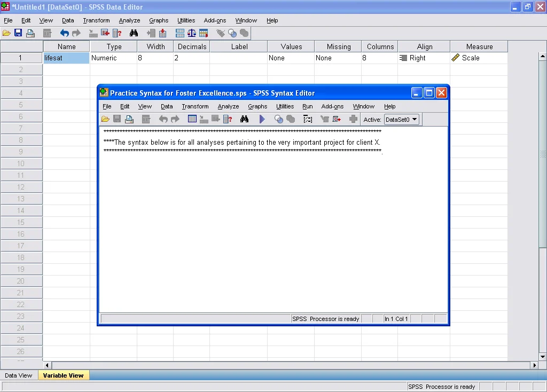Image resolution: width=547 pixels, height=392 pixels.
Task: Select the Variable View tab
Action: pyautogui.click(x=63, y=375)
